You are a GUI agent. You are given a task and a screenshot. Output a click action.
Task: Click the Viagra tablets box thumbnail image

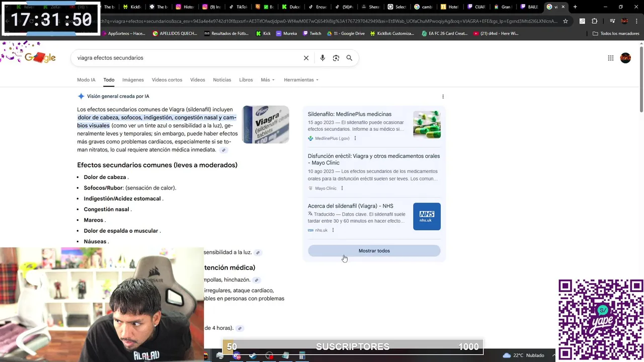pos(266,125)
